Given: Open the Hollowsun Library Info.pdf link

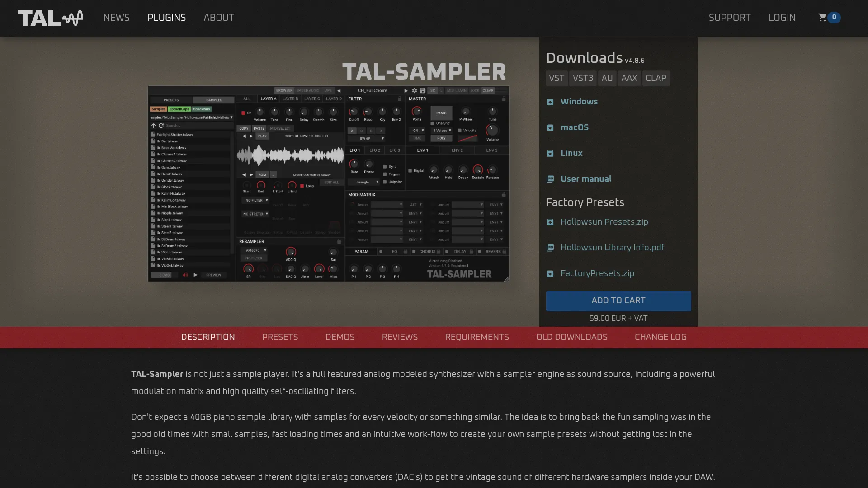Looking at the screenshot, I should (612, 248).
